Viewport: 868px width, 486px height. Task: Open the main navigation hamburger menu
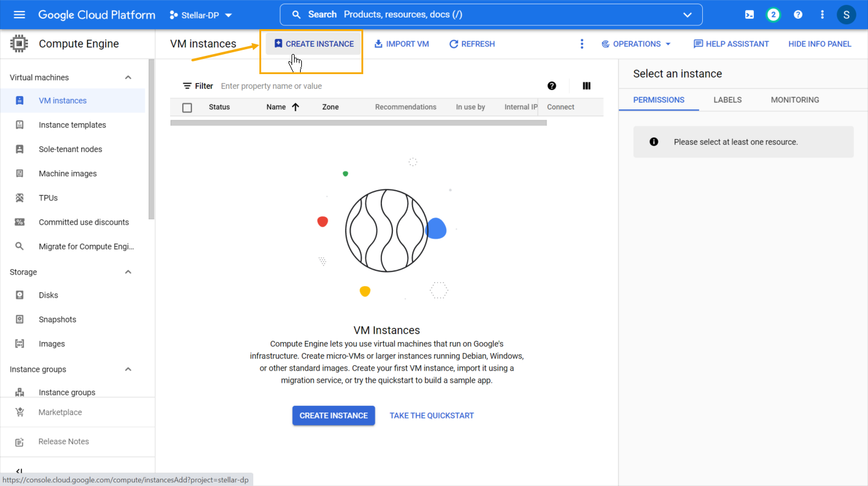[x=19, y=15]
